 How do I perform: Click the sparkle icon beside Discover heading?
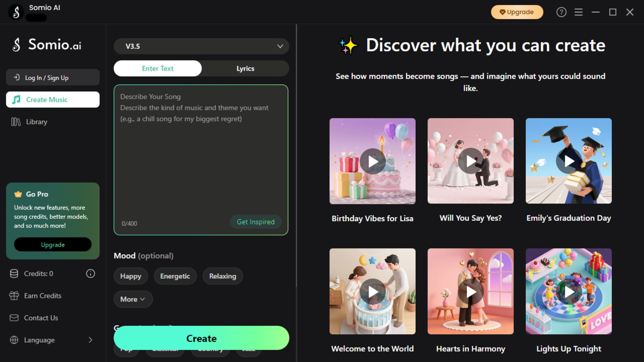348,46
